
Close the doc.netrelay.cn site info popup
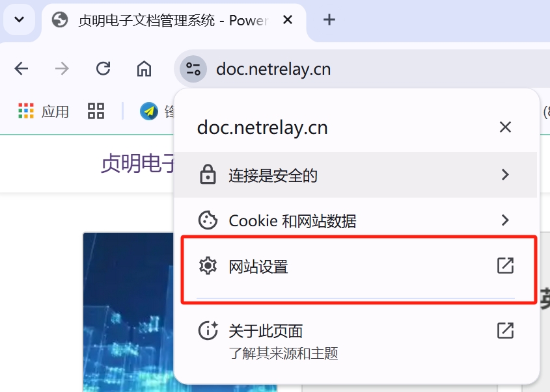(x=505, y=127)
